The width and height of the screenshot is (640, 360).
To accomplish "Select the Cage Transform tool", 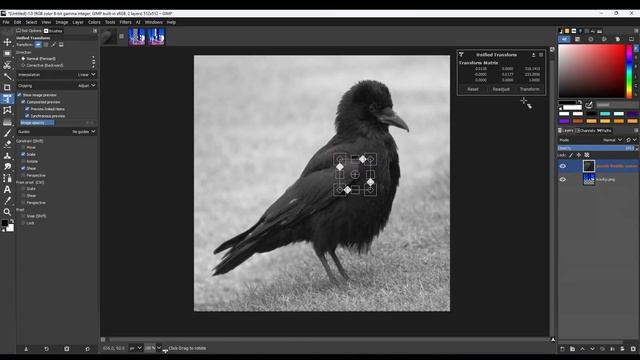I will click(x=7, y=110).
